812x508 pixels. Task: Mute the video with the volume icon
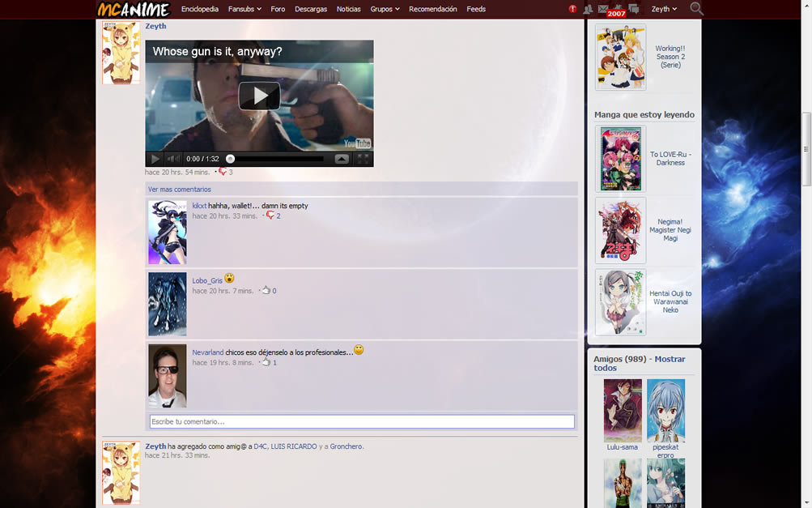173,159
